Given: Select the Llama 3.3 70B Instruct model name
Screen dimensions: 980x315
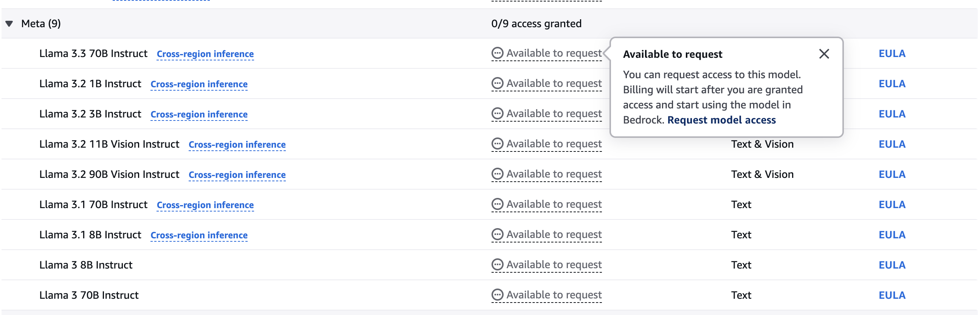Looking at the screenshot, I should pos(93,54).
